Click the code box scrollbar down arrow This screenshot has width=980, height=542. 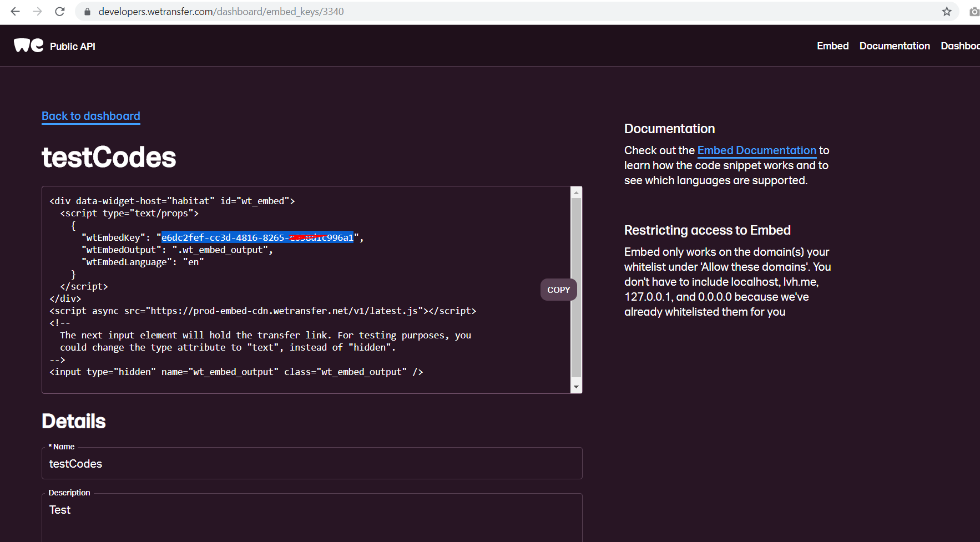tap(576, 387)
